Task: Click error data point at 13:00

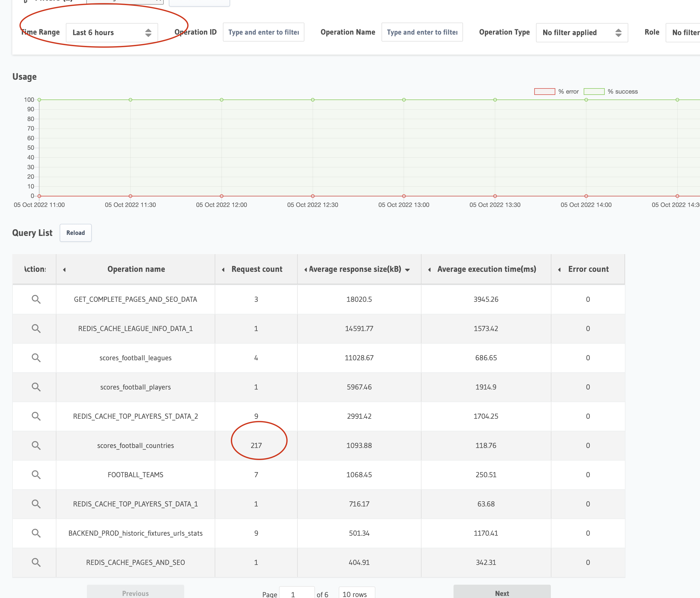Action: pos(404,196)
